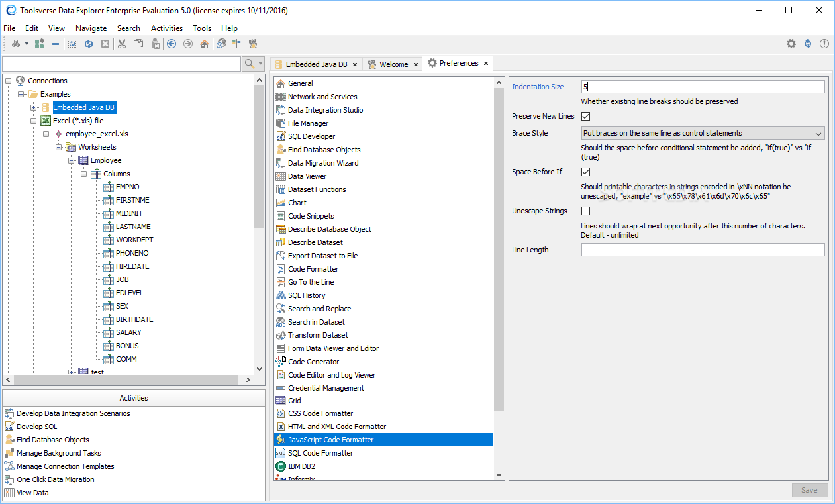Click the top-right blue sync arrows icon
835x504 pixels.
pyautogui.click(x=808, y=44)
